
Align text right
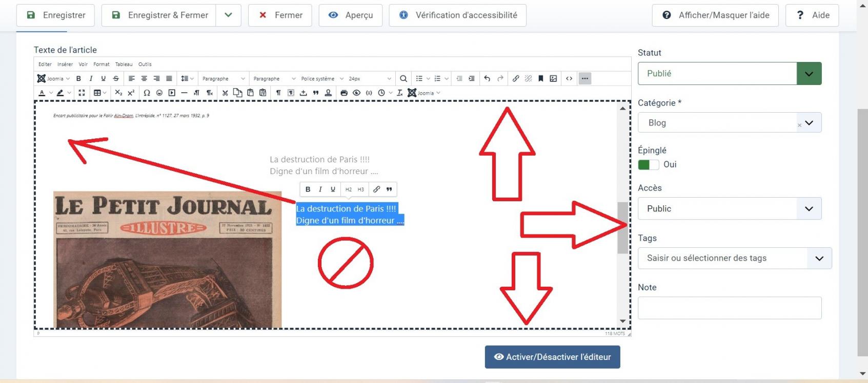click(156, 78)
